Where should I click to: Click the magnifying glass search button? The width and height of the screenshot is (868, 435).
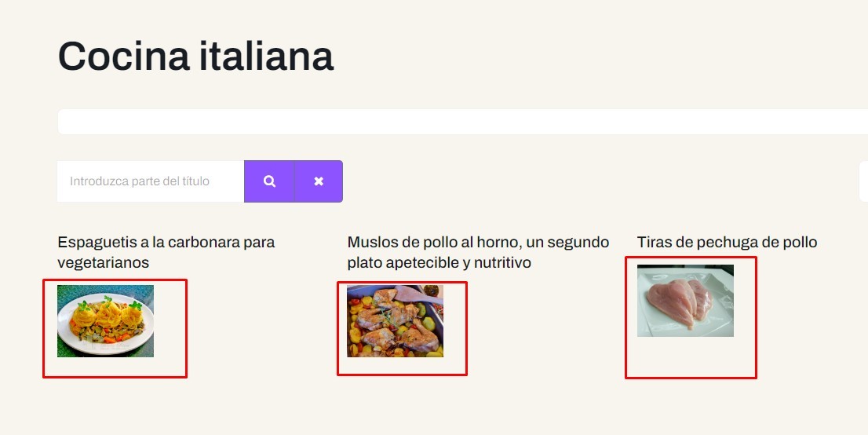click(x=269, y=181)
